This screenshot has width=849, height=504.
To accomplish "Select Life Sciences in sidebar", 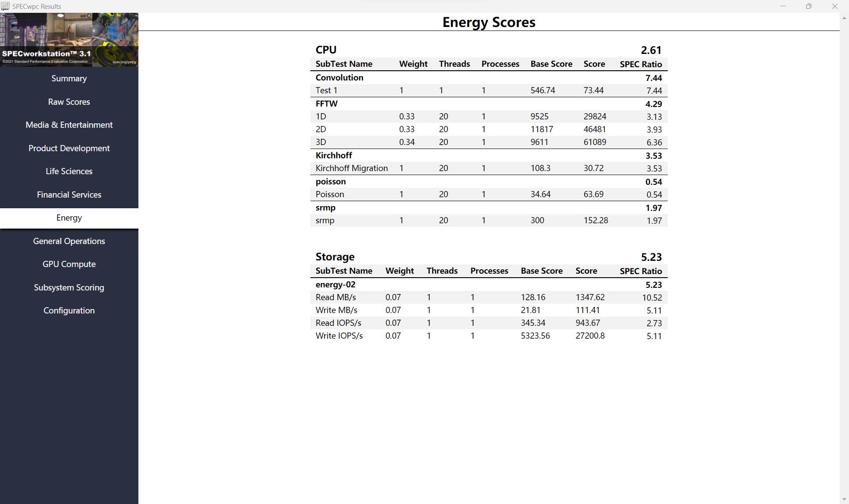I will coord(69,172).
